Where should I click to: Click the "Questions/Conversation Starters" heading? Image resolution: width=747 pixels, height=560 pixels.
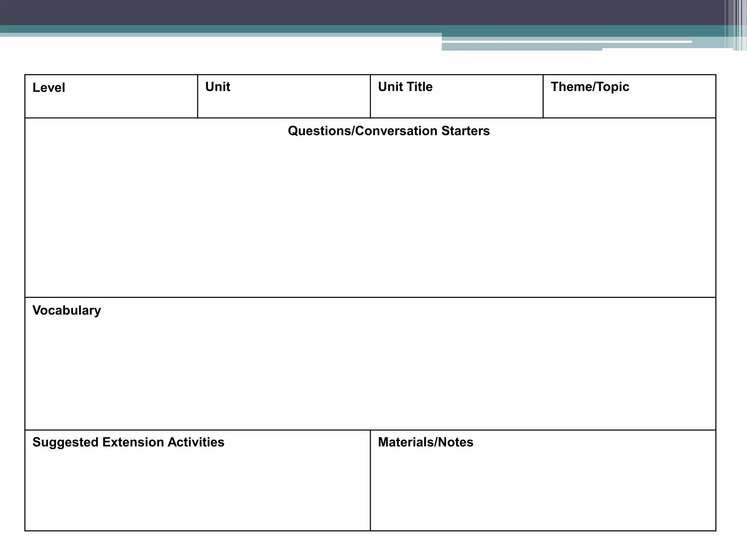(x=389, y=131)
